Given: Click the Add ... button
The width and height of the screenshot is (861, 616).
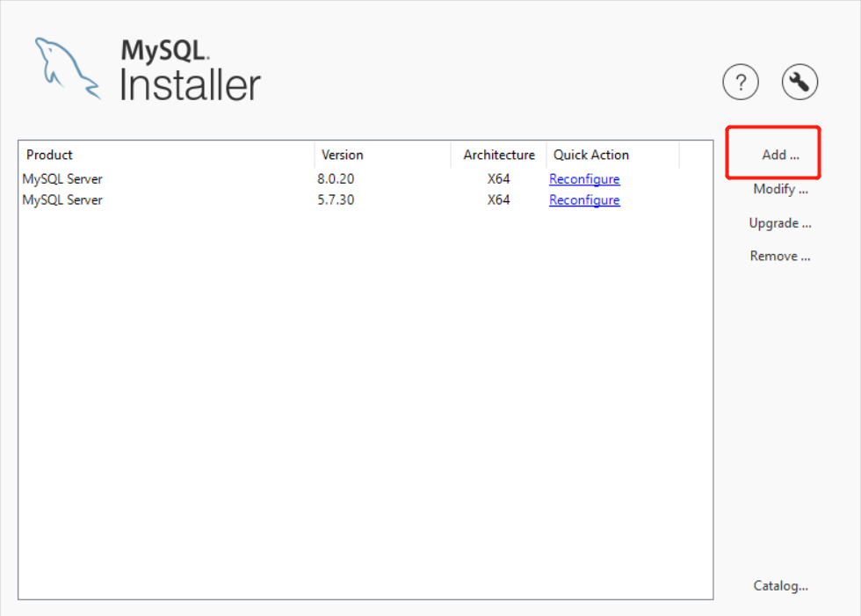Looking at the screenshot, I should [780, 155].
